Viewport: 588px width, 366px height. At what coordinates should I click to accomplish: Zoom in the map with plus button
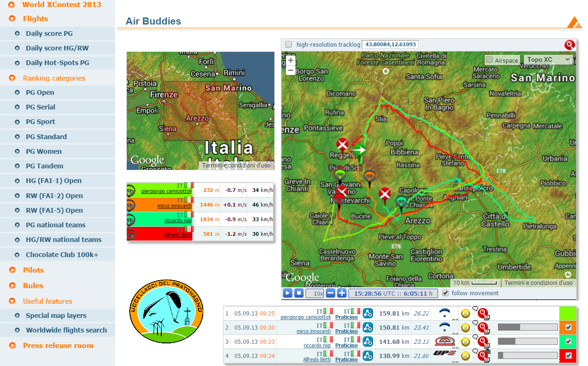tap(290, 61)
